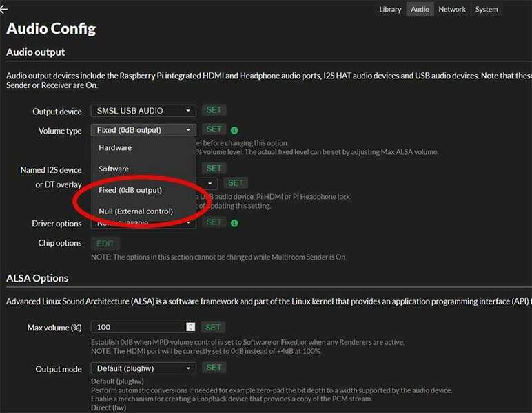Click the Driver options info icon
The image size is (532, 413).
pyautogui.click(x=234, y=223)
